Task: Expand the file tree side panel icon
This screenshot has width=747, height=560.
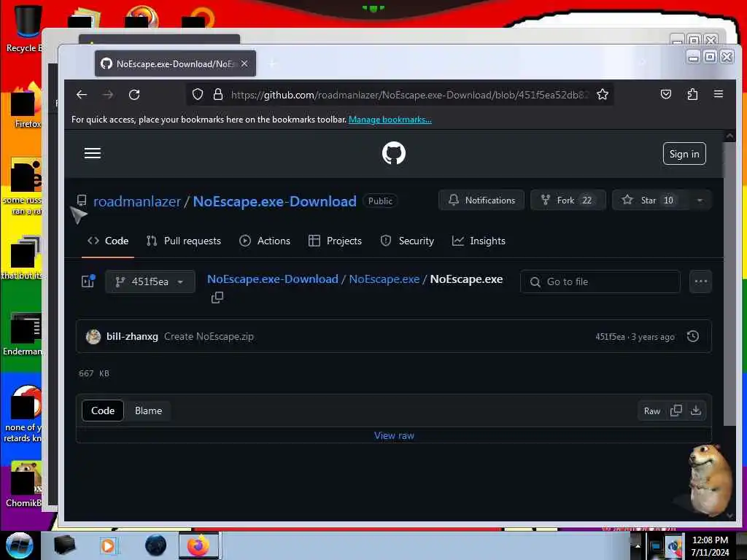Action: [88, 281]
